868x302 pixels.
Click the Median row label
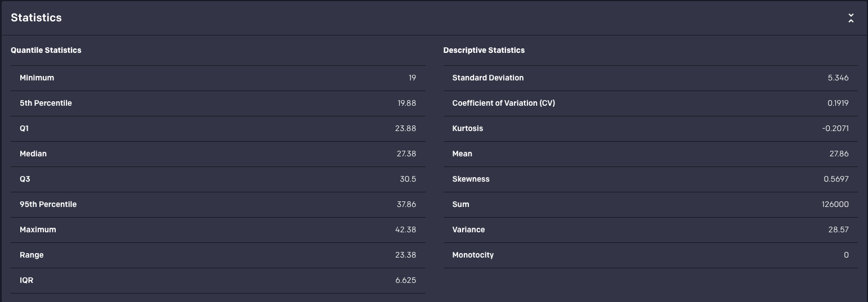coord(33,154)
